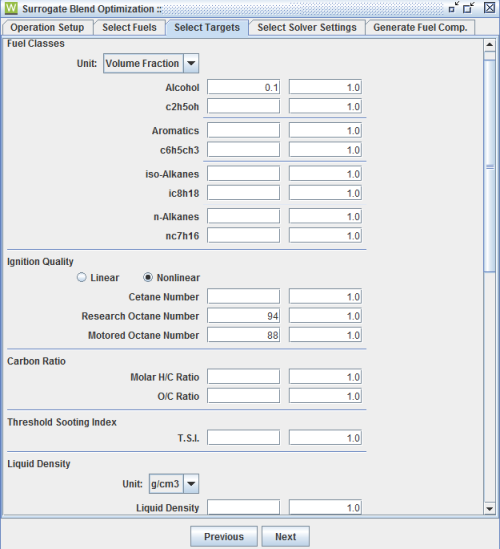Click the Carbon Ratio section heading
This screenshot has width=500, height=549.
[36, 361]
